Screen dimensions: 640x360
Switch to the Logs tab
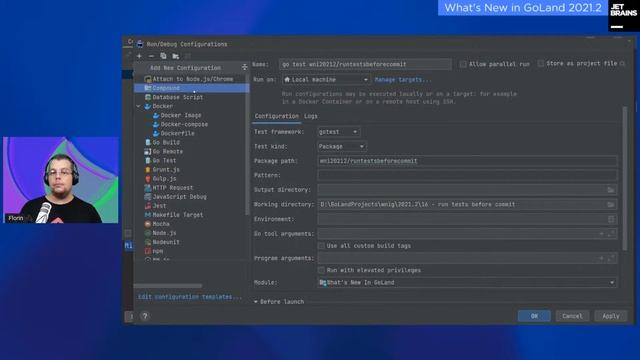point(311,116)
